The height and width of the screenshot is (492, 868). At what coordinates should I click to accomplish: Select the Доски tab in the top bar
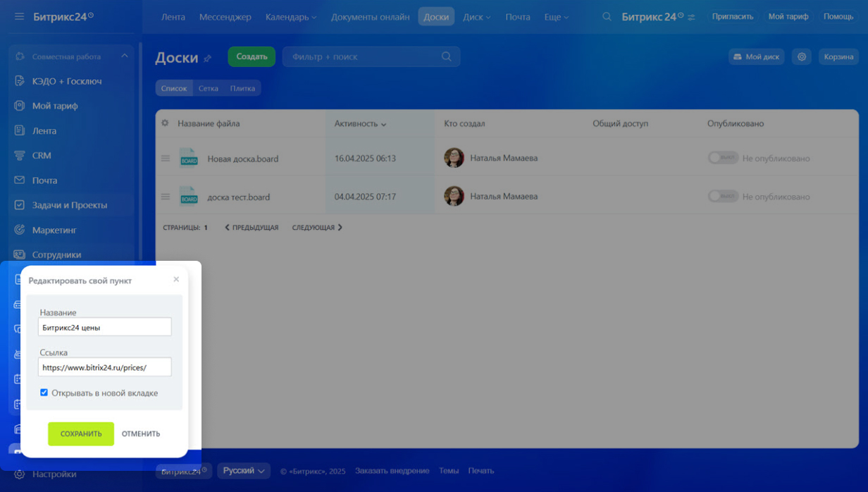[436, 17]
